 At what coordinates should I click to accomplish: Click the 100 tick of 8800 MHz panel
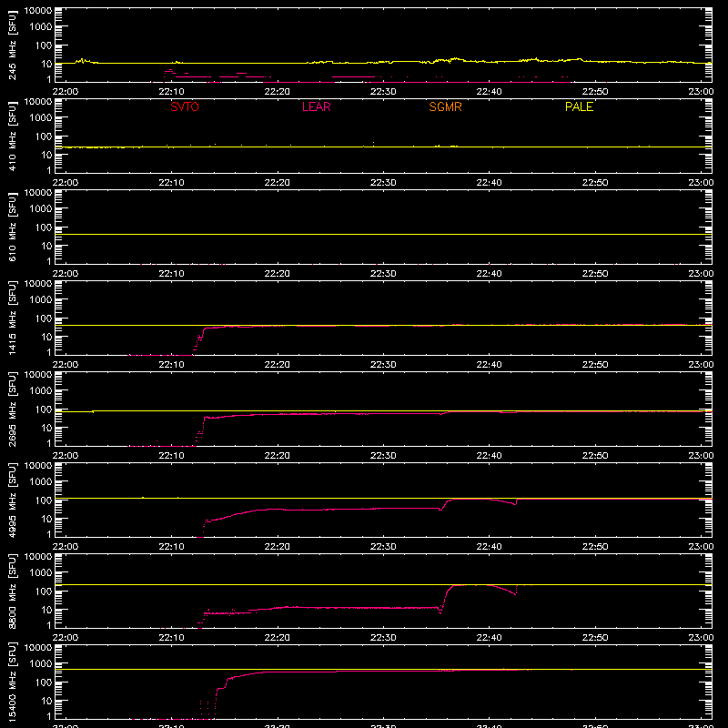point(44,591)
